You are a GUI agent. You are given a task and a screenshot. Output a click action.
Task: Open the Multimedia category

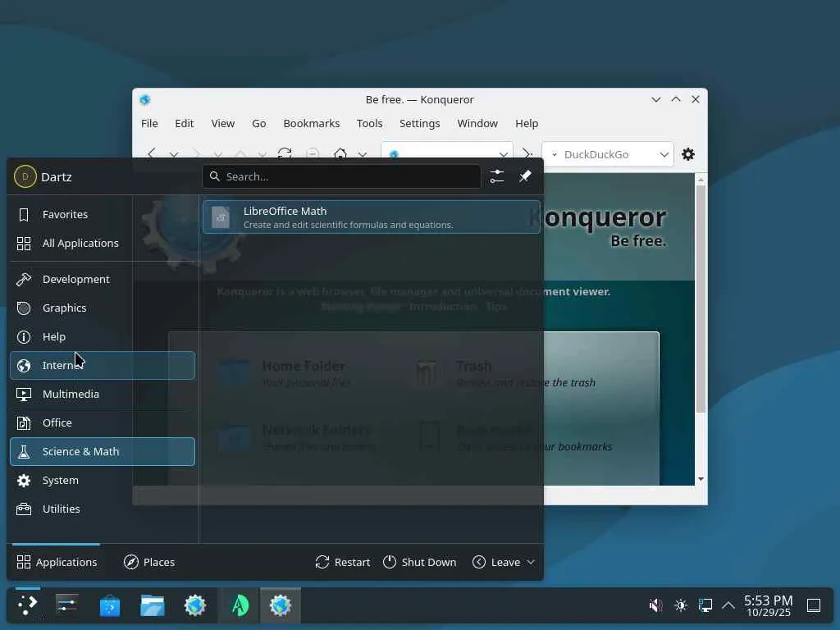pyautogui.click(x=103, y=395)
